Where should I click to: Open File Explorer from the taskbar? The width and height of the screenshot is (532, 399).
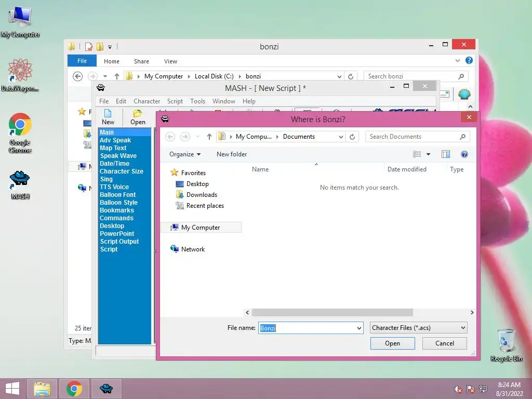[42, 389]
